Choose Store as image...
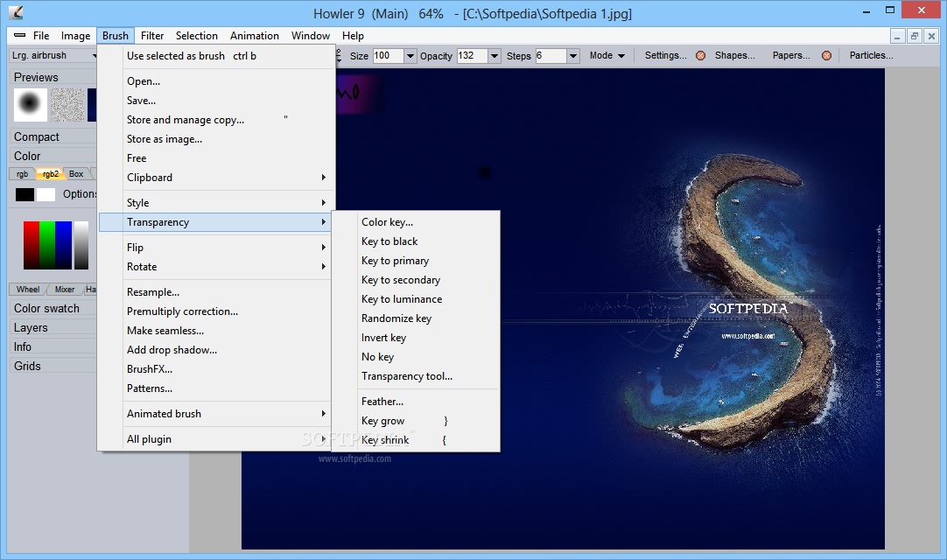Screen dimensions: 947x560 click(216, 139)
